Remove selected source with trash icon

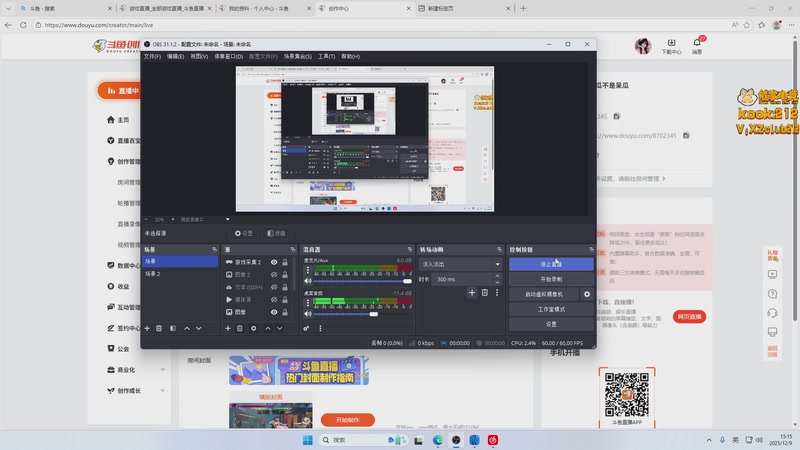tap(240, 328)
